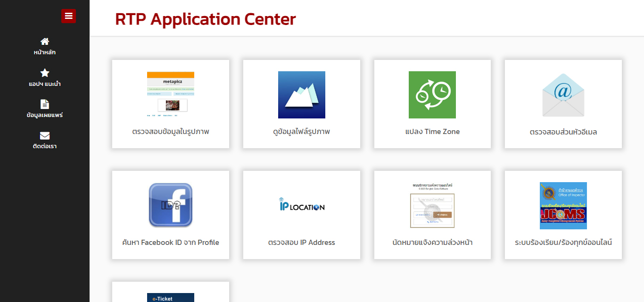Select the Facebook ID finder icon
Image resolution: width=644 pixels, height=302 pixels.
click(171, 205)
